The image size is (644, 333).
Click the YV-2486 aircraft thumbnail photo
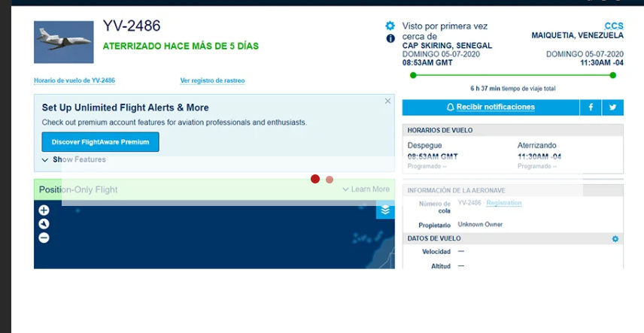click(x=64, y=42)
